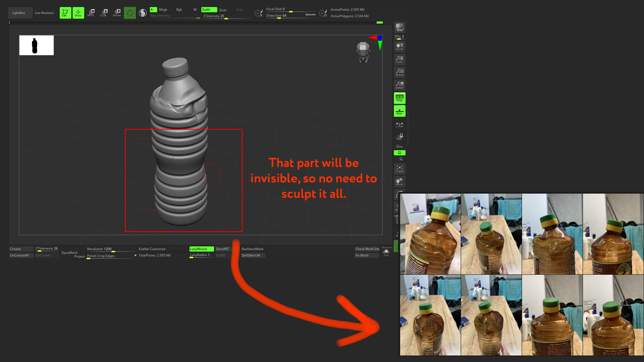This screenshot has height=362, width=644.
Task: Disable the LazyMouse toggle
Action: pyautogui.click(x=201, y=249)
